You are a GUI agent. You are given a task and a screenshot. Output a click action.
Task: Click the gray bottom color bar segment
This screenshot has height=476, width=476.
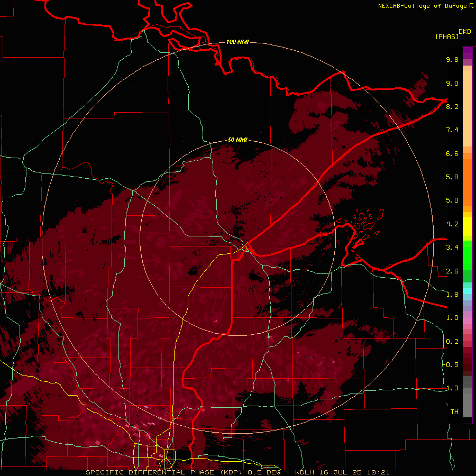(467, 405)
